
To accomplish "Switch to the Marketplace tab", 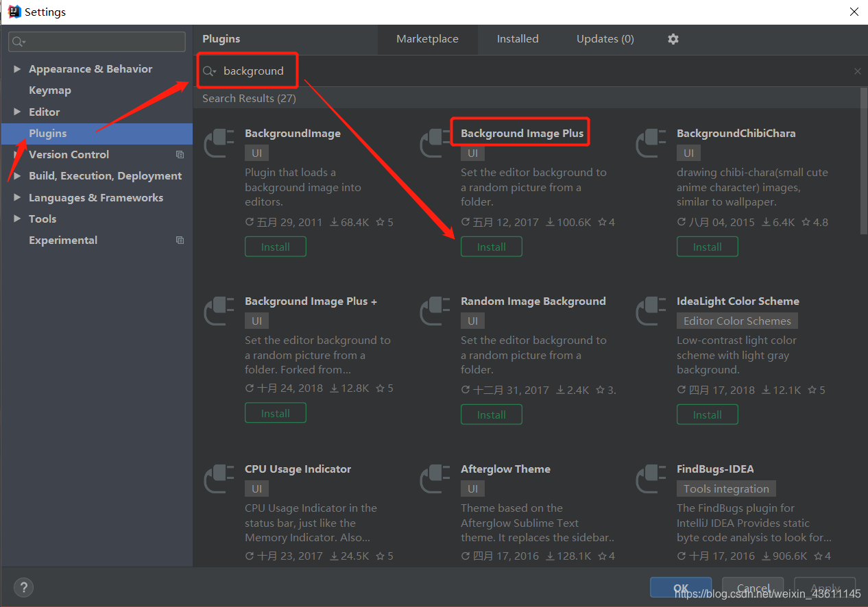I will [x=427, y=39].
